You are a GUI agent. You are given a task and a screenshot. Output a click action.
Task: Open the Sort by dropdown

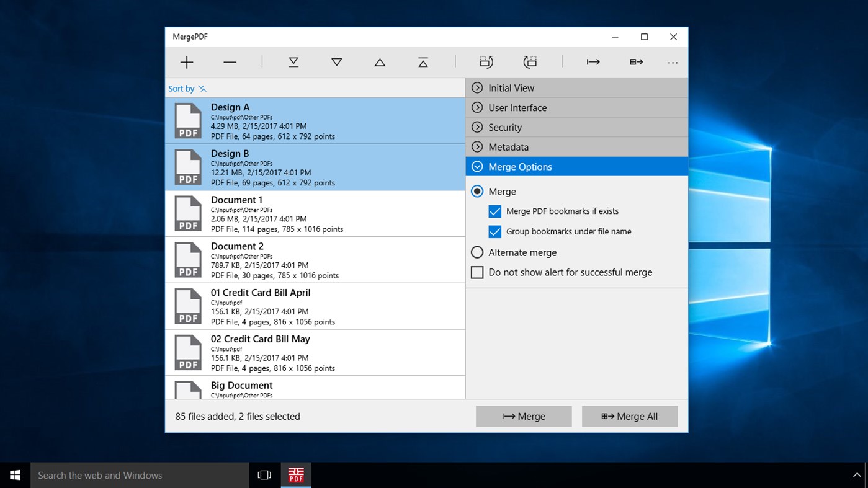[187, 88]
